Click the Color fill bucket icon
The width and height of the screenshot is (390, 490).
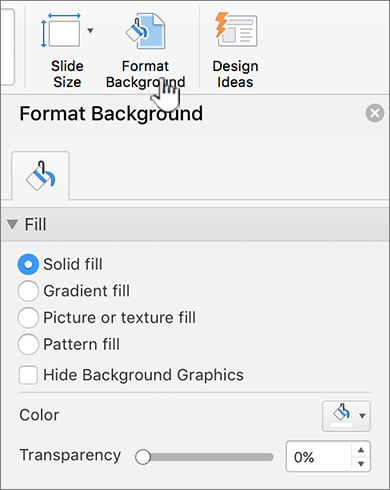(x=341, y=415)
